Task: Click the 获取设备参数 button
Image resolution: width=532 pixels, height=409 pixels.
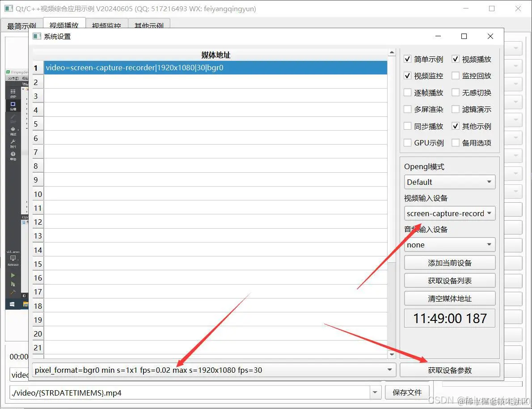Action: (450, 370)
